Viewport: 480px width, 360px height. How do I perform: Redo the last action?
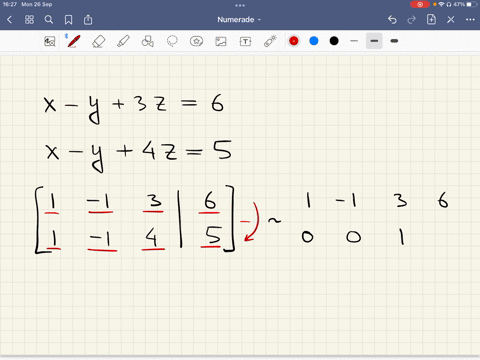[x=412, y=20]
